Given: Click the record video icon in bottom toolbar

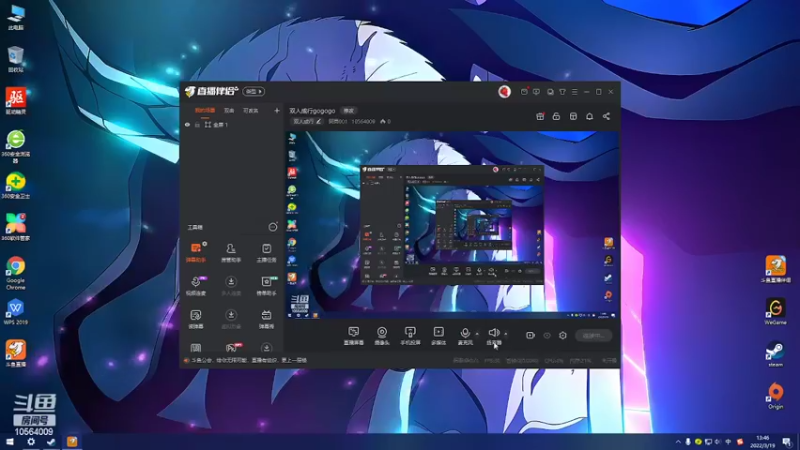Looking at the screenshot, I should [x=530, y=335].
